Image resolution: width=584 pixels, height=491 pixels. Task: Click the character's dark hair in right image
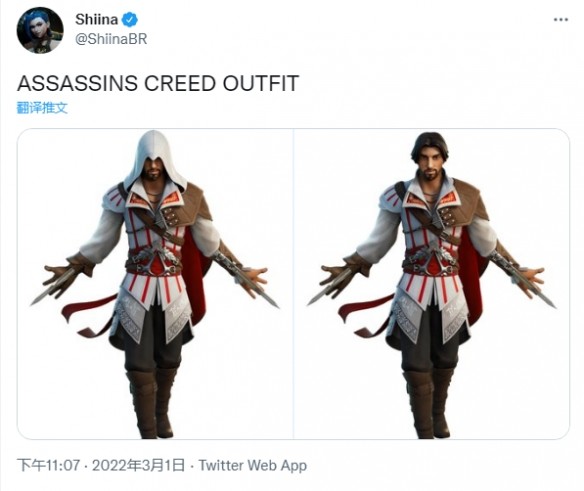coord(429,146)
